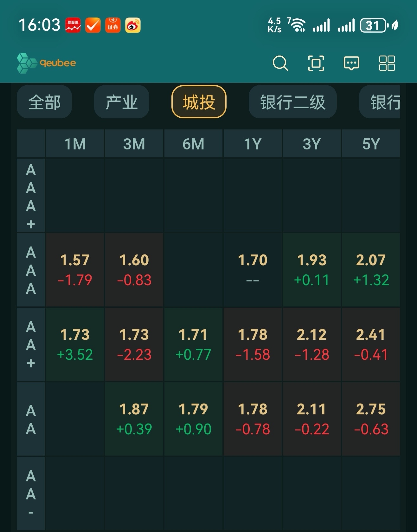Open AAA 3Y cell showing 1.93
The image size is (417, 532).
(x=312, y=270)
